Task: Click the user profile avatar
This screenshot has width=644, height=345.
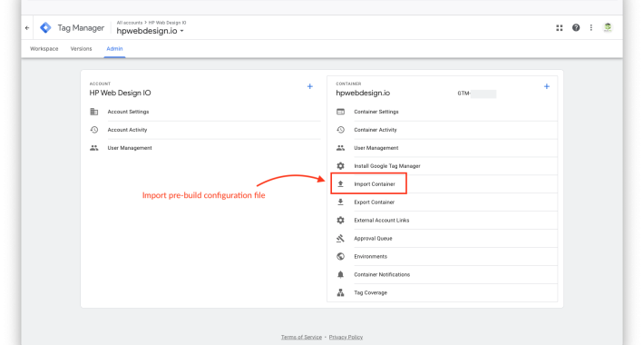Action: [608, 27]
